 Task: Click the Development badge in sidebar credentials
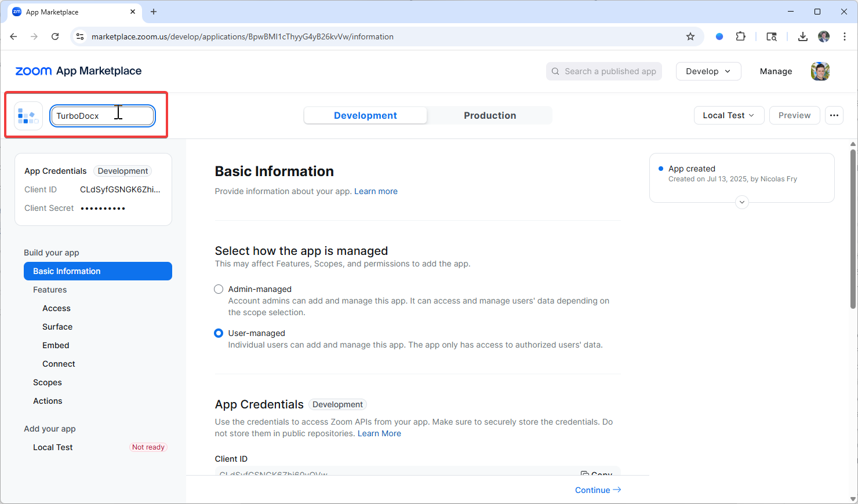tap(122, 171)
